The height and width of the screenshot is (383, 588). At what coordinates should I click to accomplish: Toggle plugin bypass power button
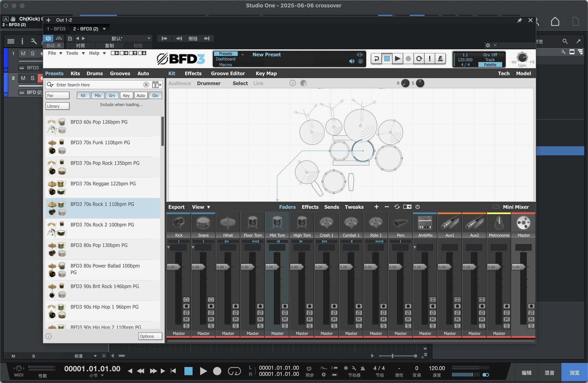(x=48, y=38)
